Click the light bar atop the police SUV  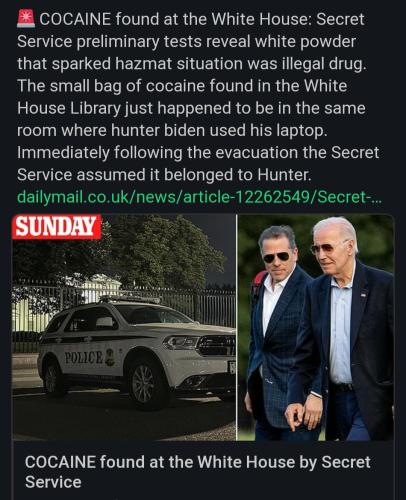[x=130, y=299]
